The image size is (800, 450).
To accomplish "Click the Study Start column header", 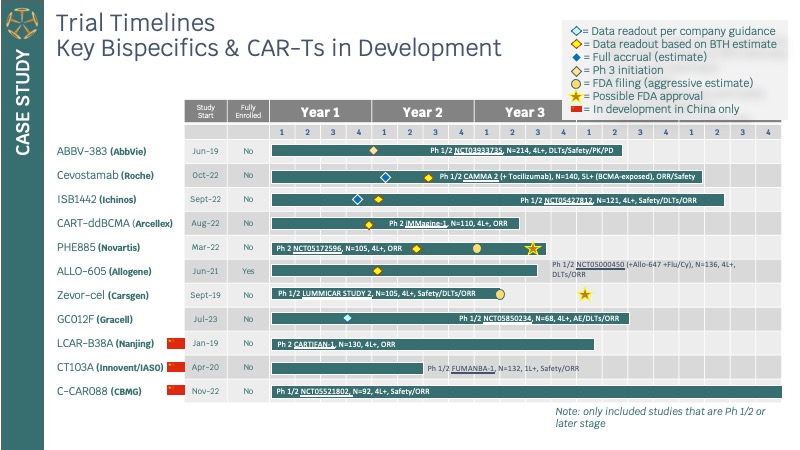I will [x=206, y=111].
